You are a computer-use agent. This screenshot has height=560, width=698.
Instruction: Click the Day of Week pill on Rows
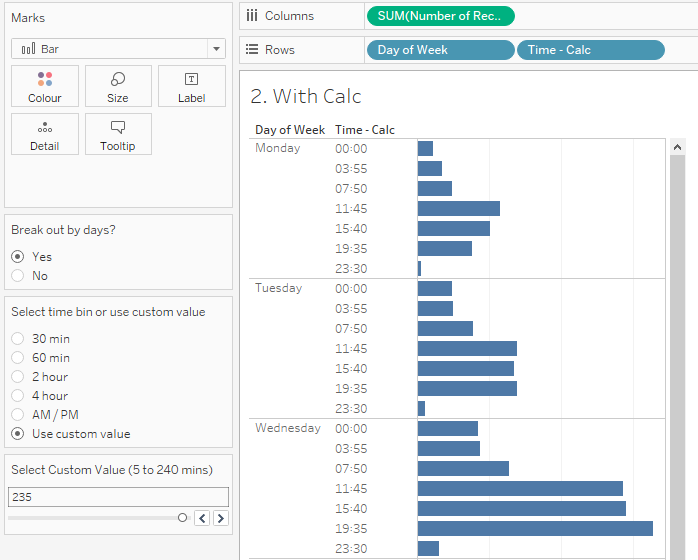coord(440,50)
